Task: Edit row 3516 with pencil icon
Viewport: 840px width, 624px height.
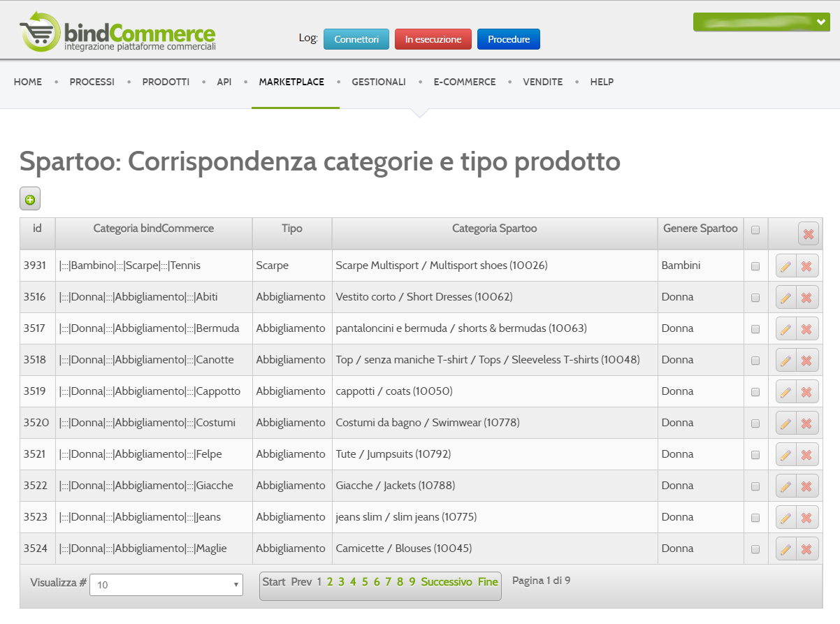Action: (x=785, y=298)
